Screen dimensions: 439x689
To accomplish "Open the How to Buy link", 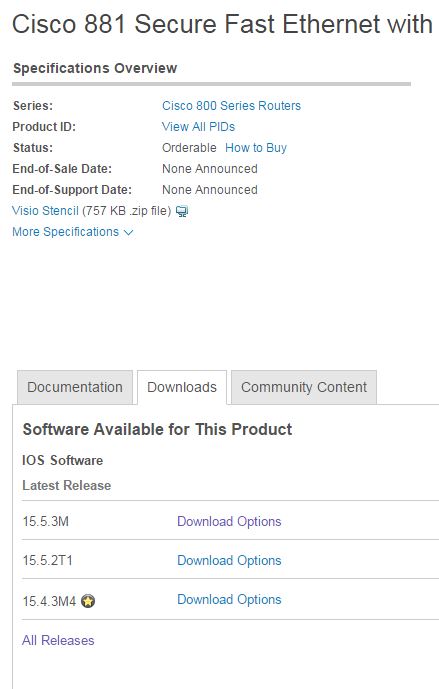I will (256, 148).
